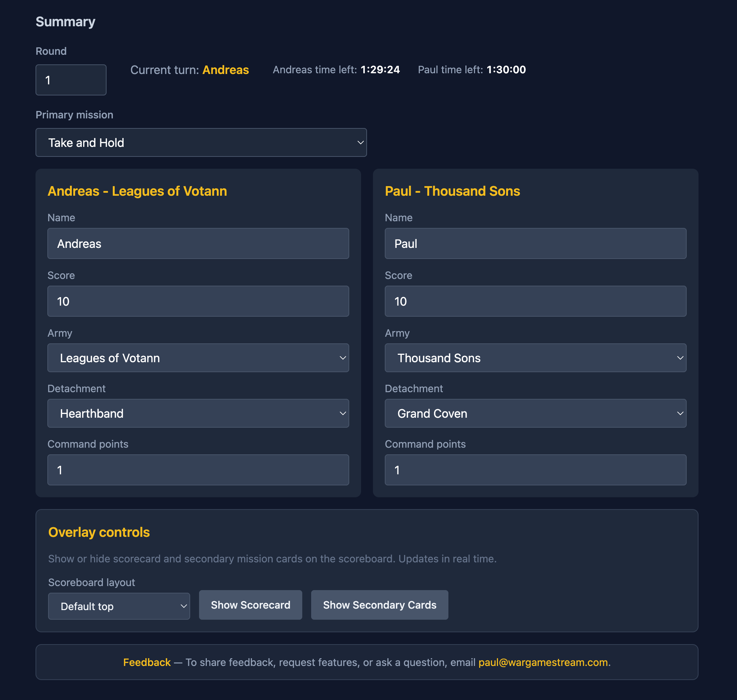The height and width of the screenshot is (700, 737).
Task: Click the Round number field
Action: click(x=71, y=80)
